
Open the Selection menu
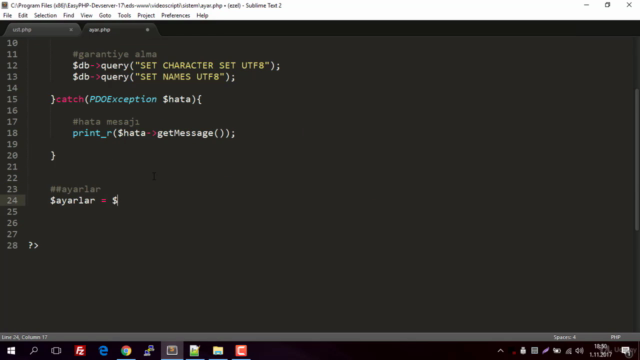pos(45,16)
